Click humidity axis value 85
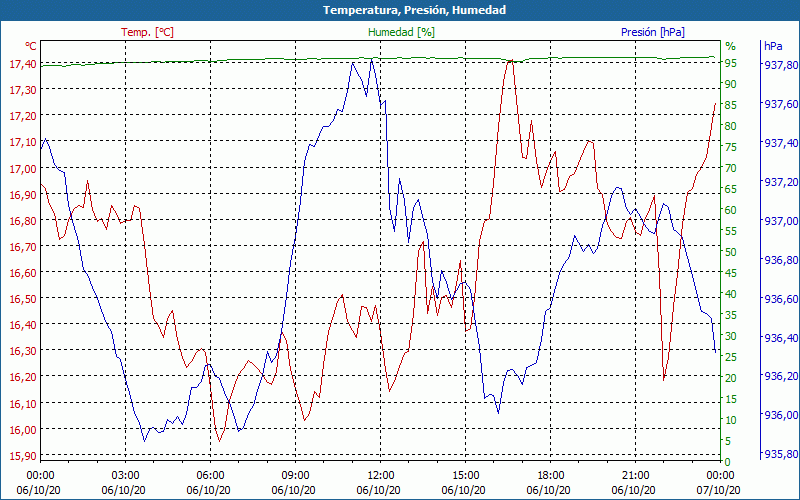800x500 pixels. (x=731, y=105)
